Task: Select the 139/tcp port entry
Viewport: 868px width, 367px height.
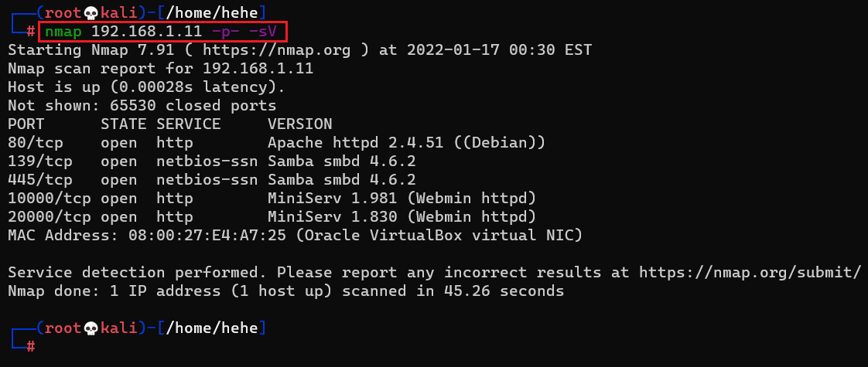Action: (x=40, y=161)
